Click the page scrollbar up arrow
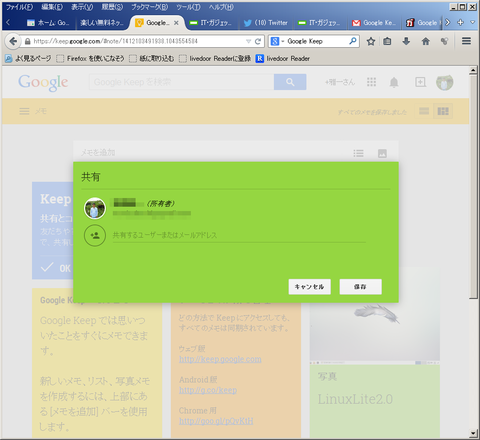 coord(473,70)
